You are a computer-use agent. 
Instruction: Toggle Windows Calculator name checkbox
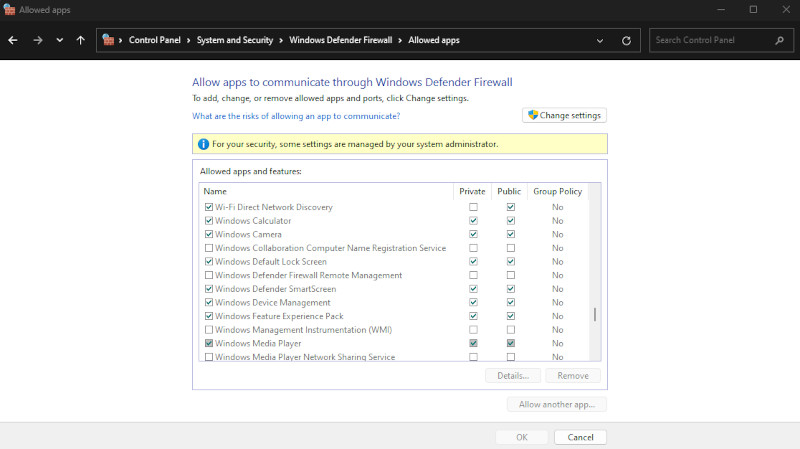click(x=209, y=221)
